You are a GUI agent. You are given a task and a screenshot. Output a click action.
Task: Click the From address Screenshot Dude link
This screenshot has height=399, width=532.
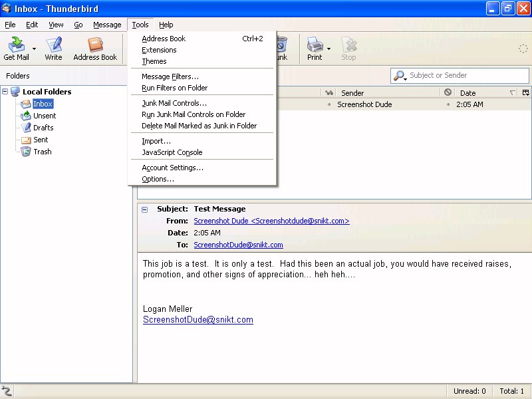click(x=271, y=221)
